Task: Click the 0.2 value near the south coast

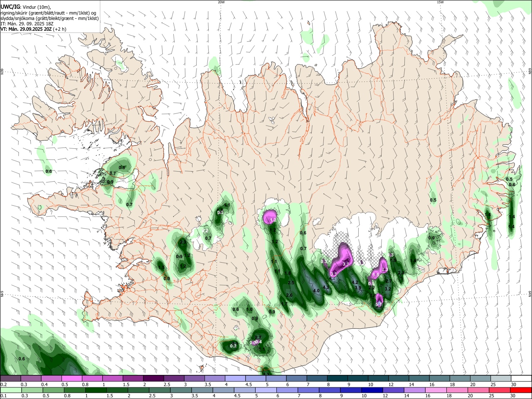Action: click(x=234, y=346)
